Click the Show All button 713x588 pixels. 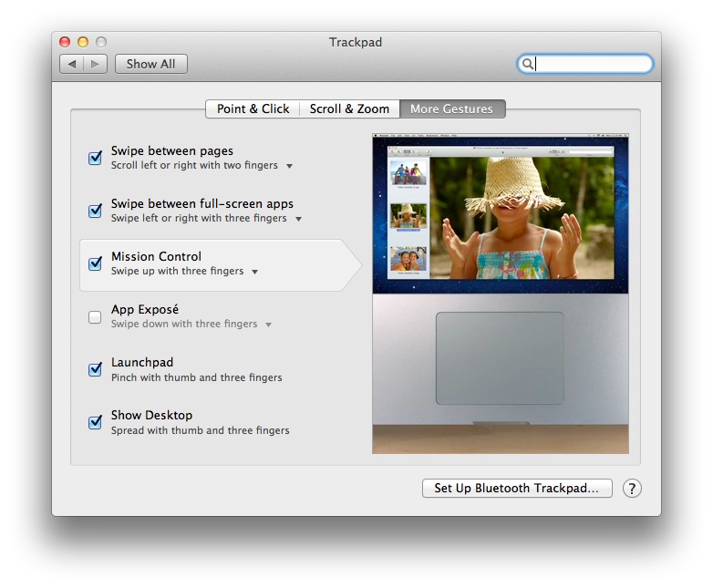(x=150, y=64)
